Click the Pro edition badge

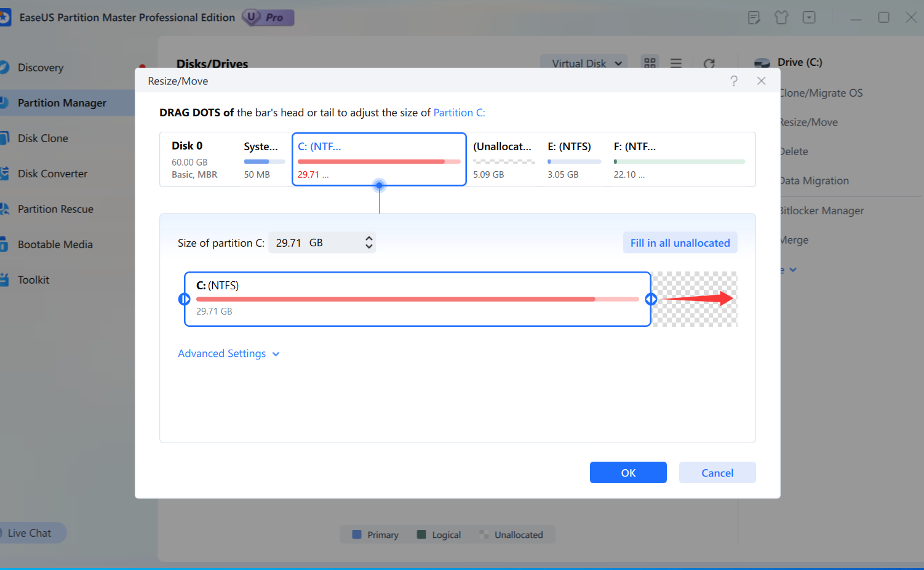(x=268, y=17)
